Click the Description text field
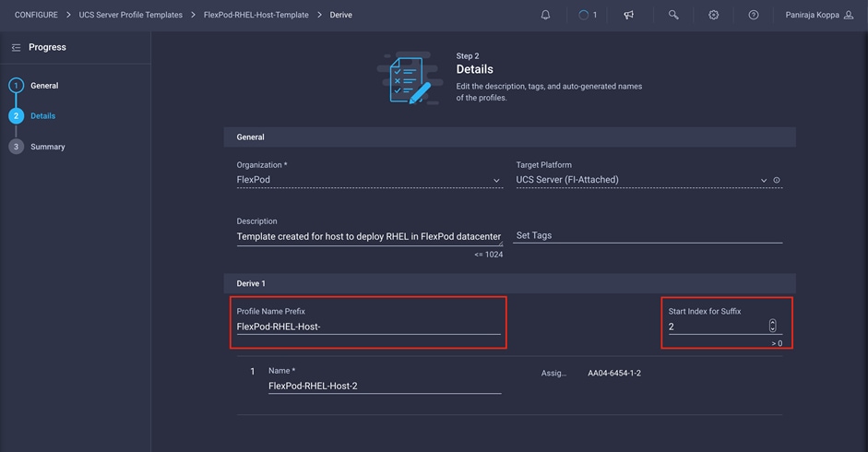Image resolution: width=868 pixels, height=452 pixels. point(370,236)
